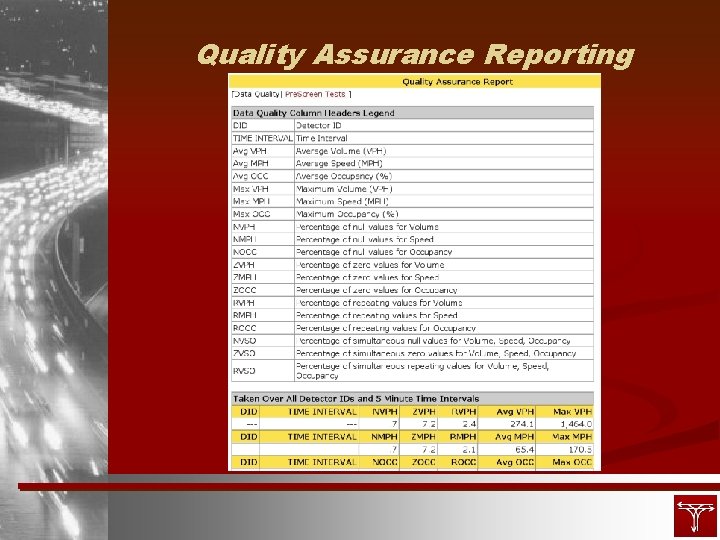Select the NVSO legend cell

pos(263,341)
